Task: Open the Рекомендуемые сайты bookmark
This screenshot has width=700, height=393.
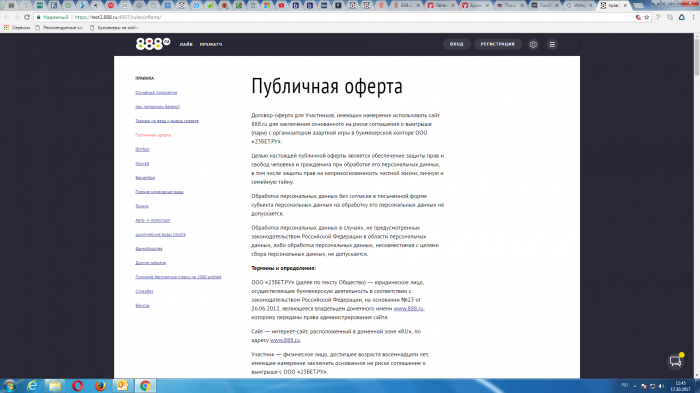Action: tap(59, 28)
